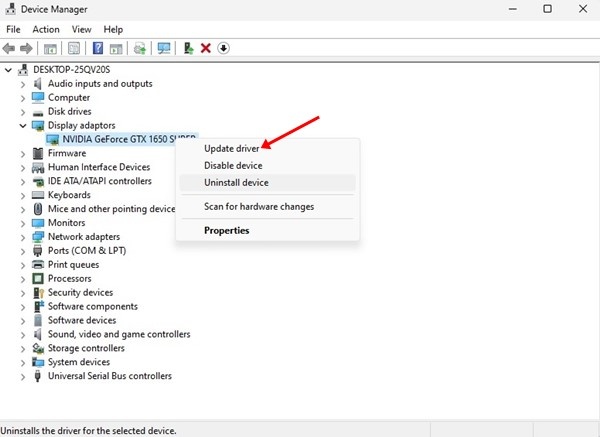Collapse the DESKTOP-25QV20S root node
Image resolution: width=600 pixels, height=437 pixels.
(8, 70)
